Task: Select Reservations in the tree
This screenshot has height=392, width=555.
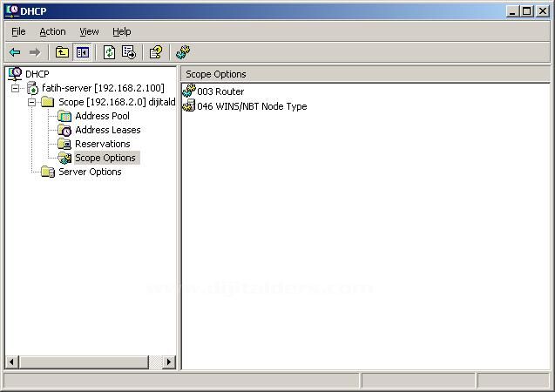Action: (x=102, y=144)
